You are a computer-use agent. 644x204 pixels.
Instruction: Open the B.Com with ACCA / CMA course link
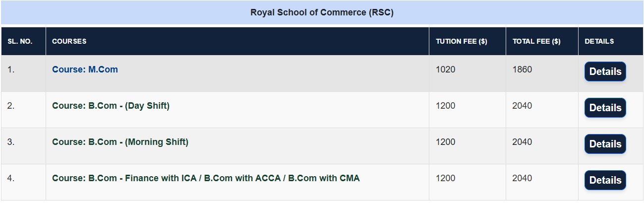(206, 178)
